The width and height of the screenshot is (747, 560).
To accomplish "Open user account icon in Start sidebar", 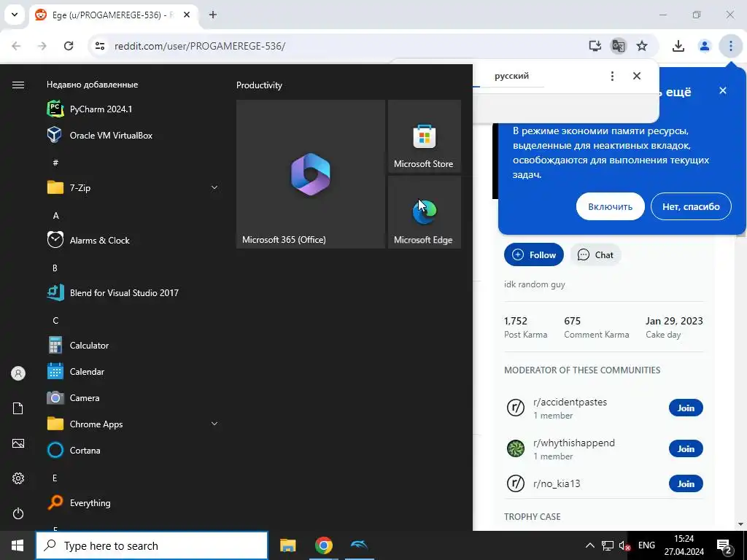I will click(18, 373).
